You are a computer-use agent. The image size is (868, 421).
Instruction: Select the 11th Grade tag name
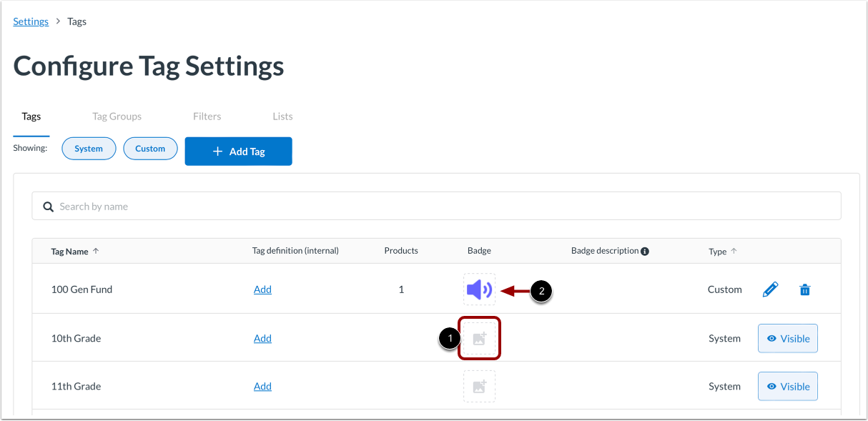76,386
